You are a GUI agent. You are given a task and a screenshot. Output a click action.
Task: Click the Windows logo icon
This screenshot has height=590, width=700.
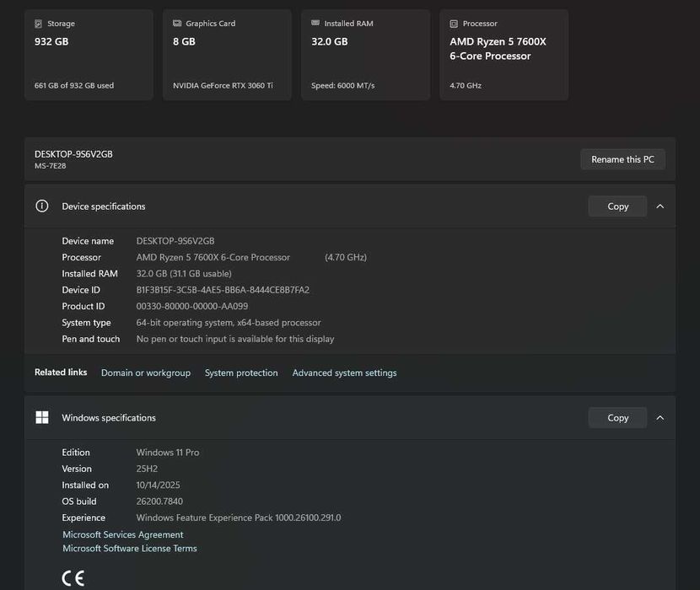pyautogui.click(x=42, y=418)
